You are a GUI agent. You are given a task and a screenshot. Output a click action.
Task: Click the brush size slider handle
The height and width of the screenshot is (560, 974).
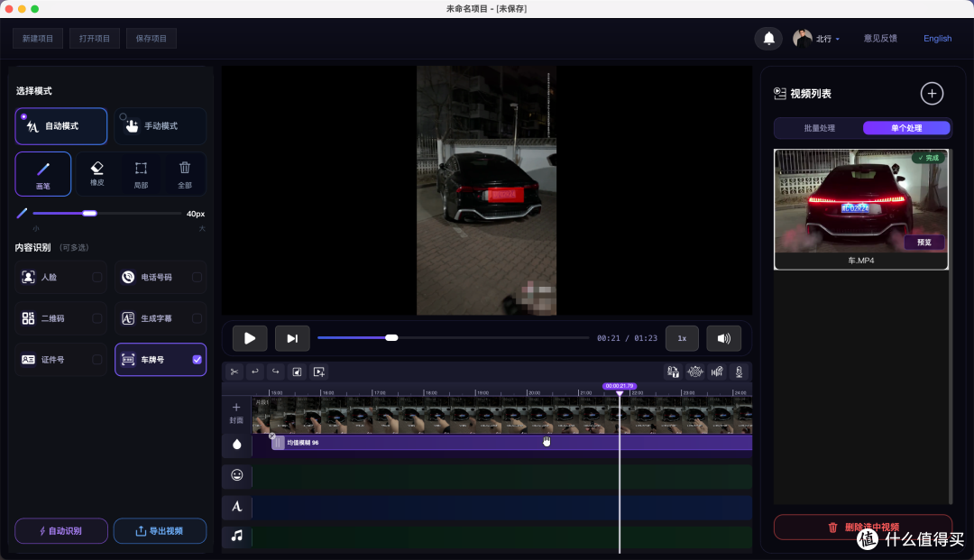[89, 214]
